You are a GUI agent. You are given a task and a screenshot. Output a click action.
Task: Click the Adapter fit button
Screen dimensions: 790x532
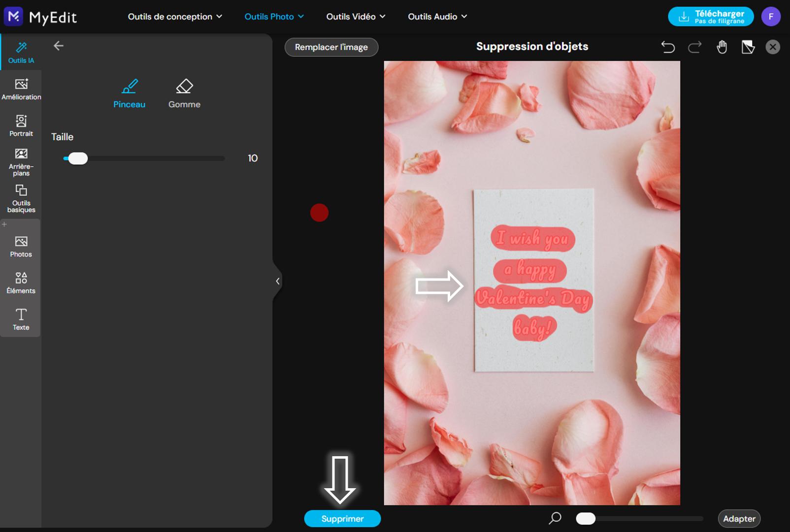point(739,519)
